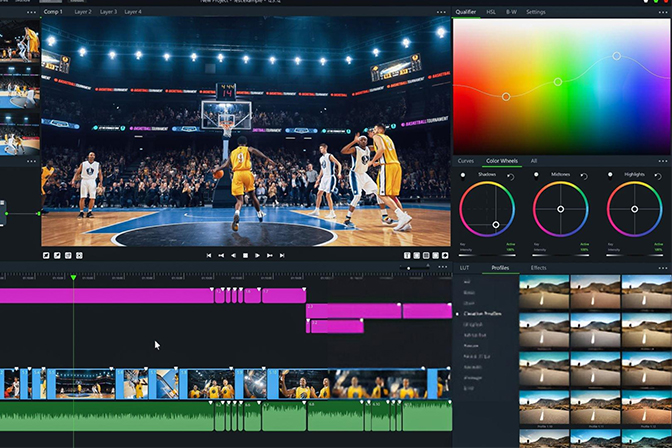Open the Effects tab

coord(538,268)
